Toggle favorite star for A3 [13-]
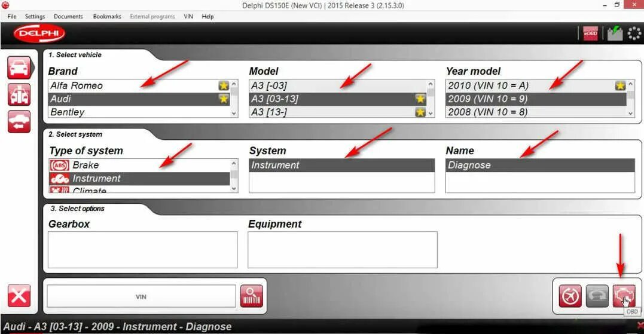The image size is (644, 334). [x=420, y=112]
